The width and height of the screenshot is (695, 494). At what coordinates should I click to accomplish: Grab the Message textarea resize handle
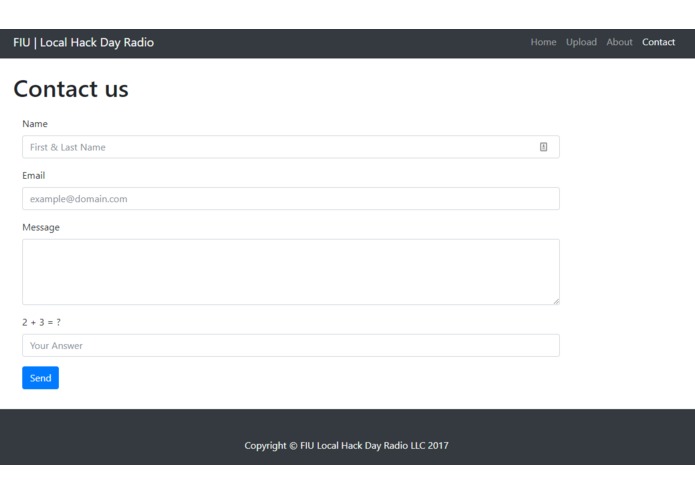tap(556, 301)
